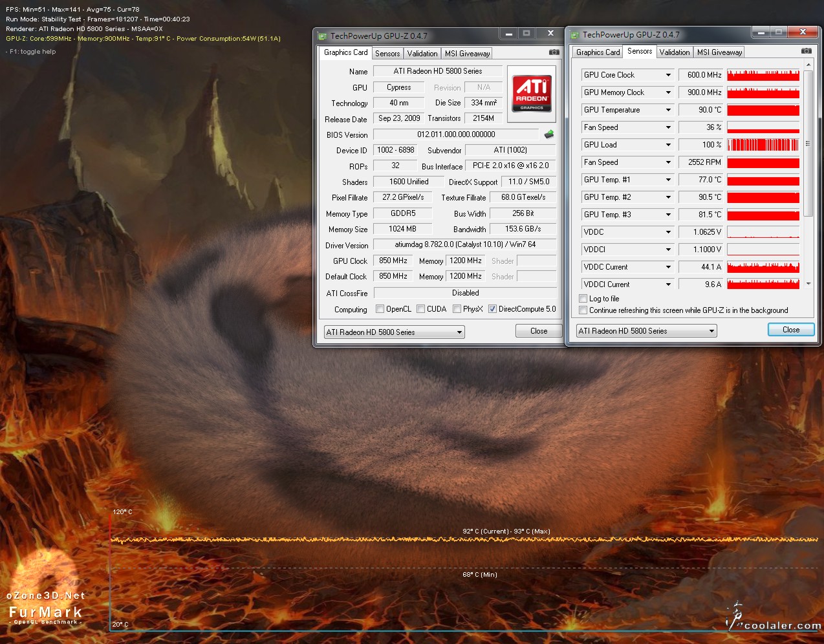824x644 pixels.
Task: Click the GPU Temperature value 90.0 °C
Action: (700, 110)
